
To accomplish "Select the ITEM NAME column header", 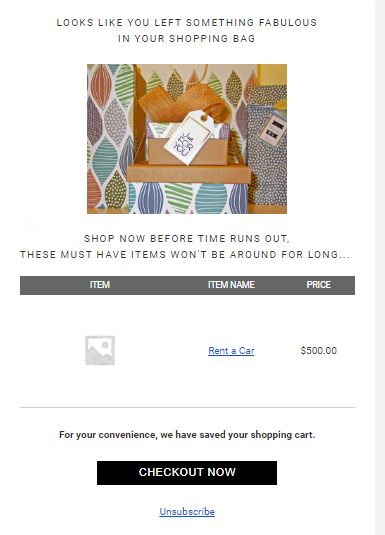I will click(x=231, y=285).
